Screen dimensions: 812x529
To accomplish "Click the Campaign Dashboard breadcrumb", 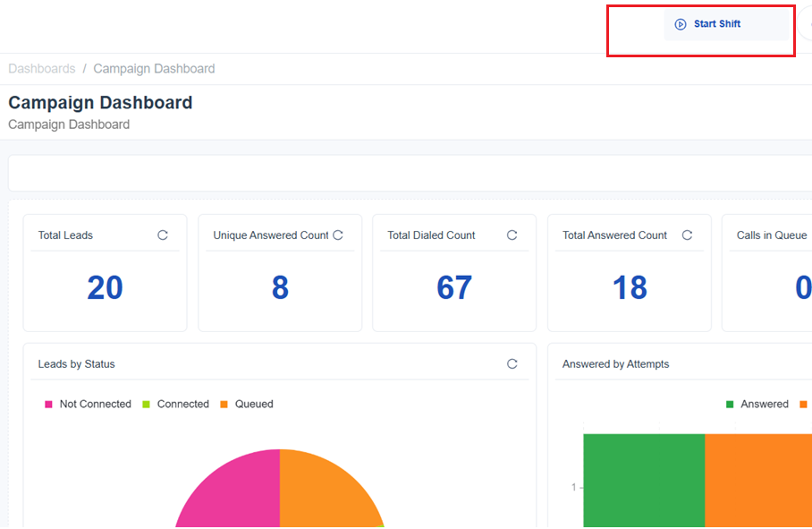I will point(154,68).
